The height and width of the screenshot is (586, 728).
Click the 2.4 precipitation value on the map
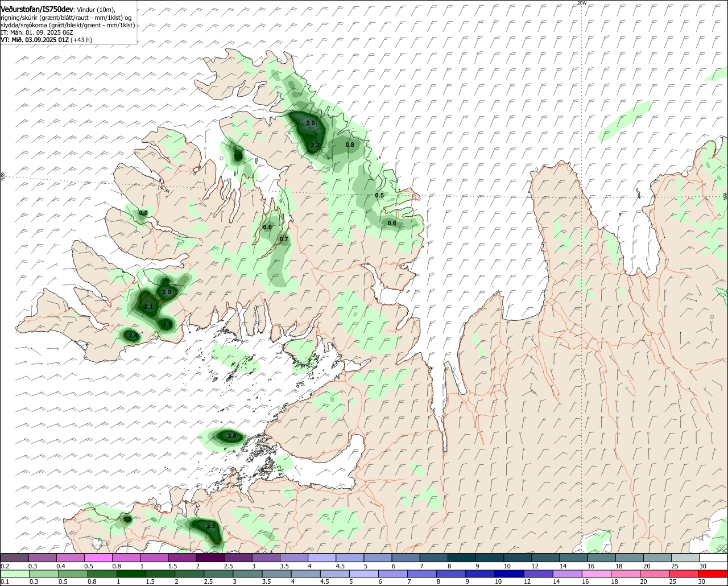point(133,336)
